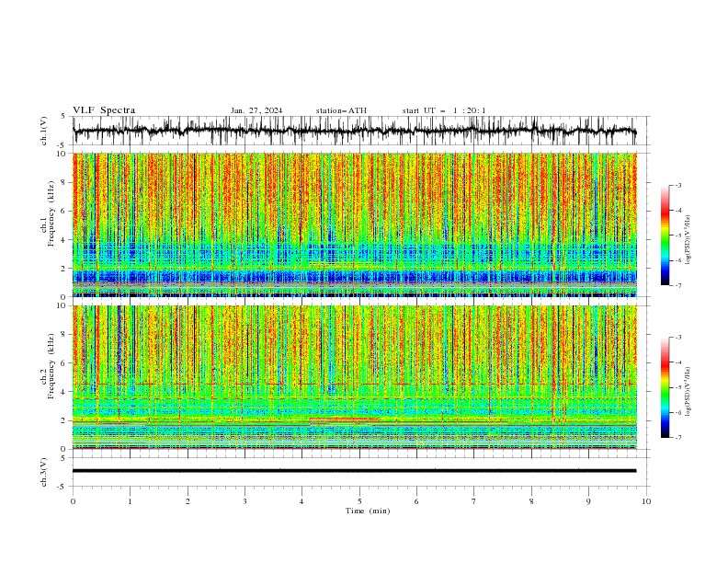Click time axis tick label "10"
The height and width of the screenshot is (563, 728).
[646, 501]
